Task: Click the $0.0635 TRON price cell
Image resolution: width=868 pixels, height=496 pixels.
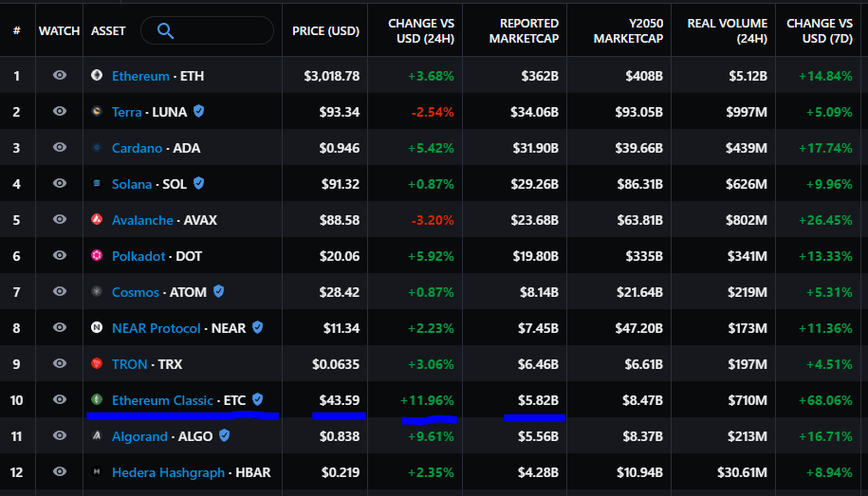Action: point(336,364)
